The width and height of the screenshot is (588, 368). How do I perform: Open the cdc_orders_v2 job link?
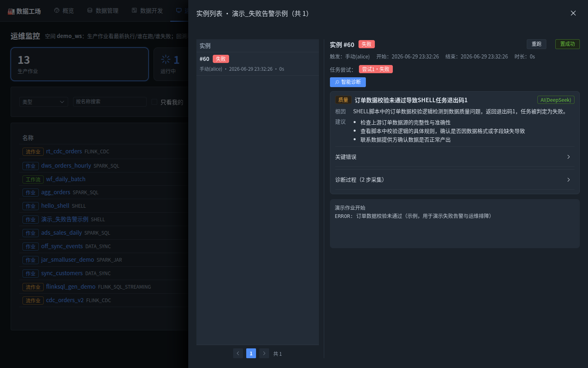[x=65, y=300]
